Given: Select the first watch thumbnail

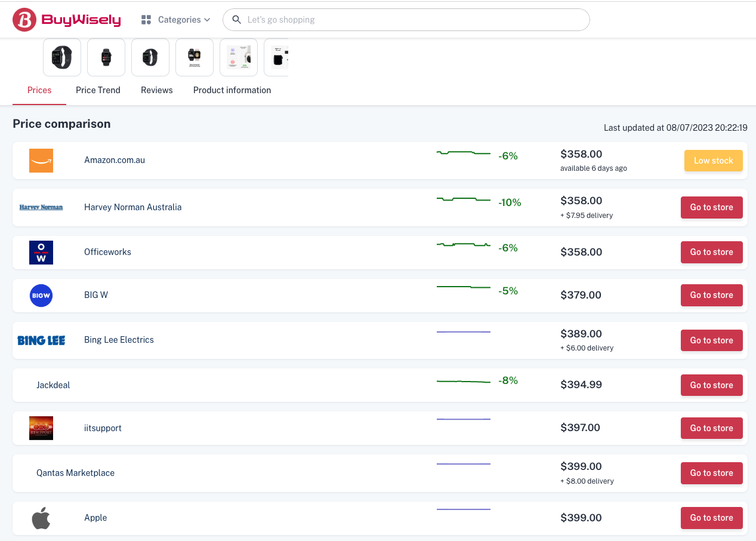Looking at the screenshot, I should [62, 57].
